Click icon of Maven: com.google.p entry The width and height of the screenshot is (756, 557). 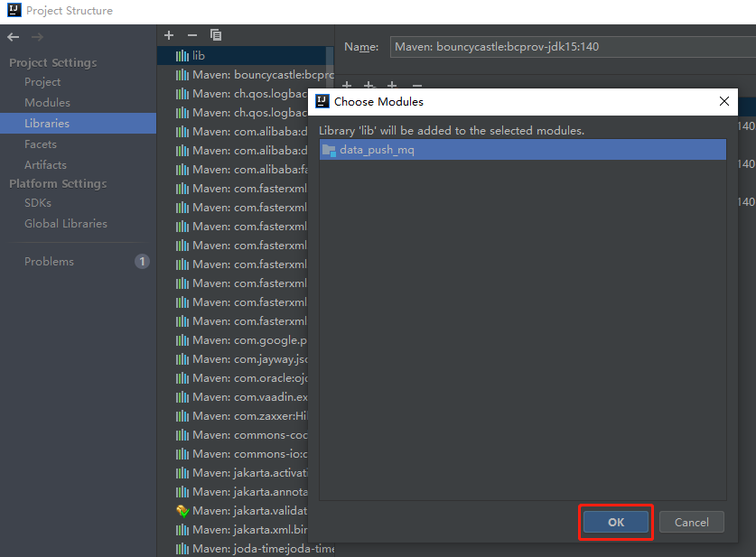pos(182,340)
